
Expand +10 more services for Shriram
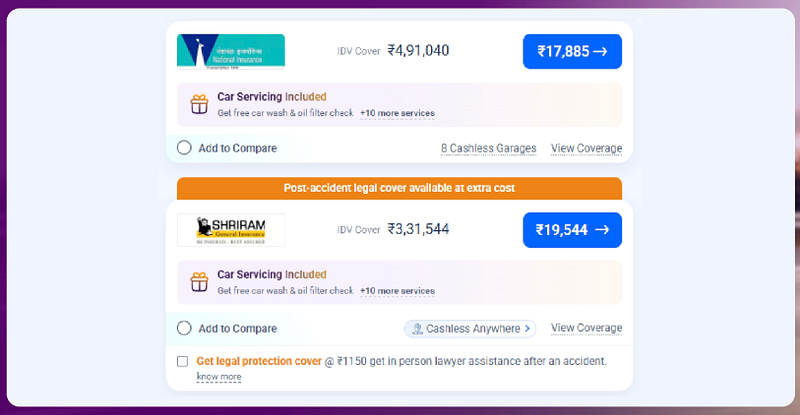pyautogui.click(x=397, y=291)
